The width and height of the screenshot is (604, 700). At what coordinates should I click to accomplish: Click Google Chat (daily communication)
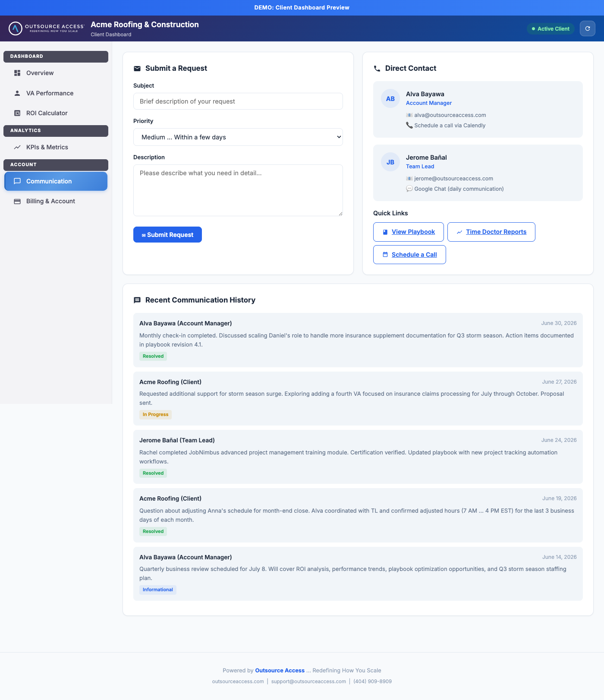point(459,189)
